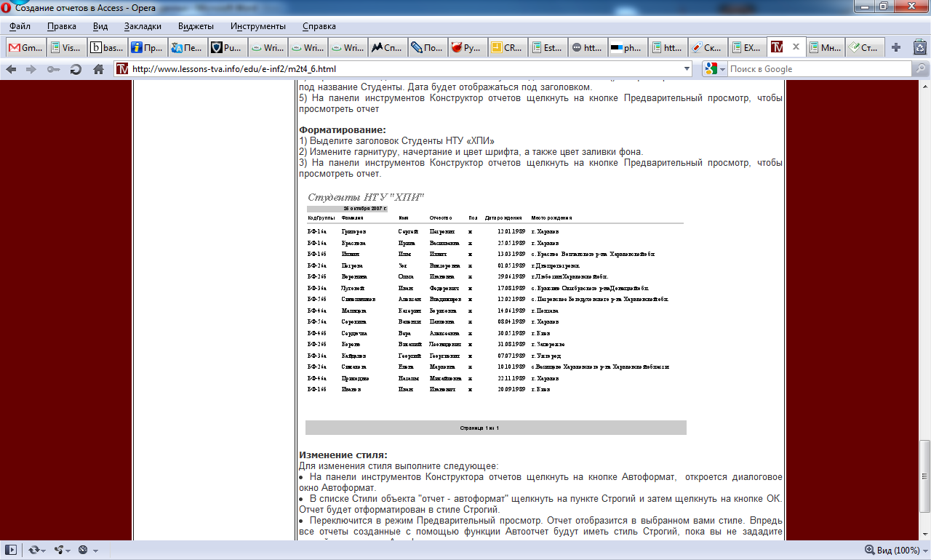Switch to the bas... tab

pos(106,48)
